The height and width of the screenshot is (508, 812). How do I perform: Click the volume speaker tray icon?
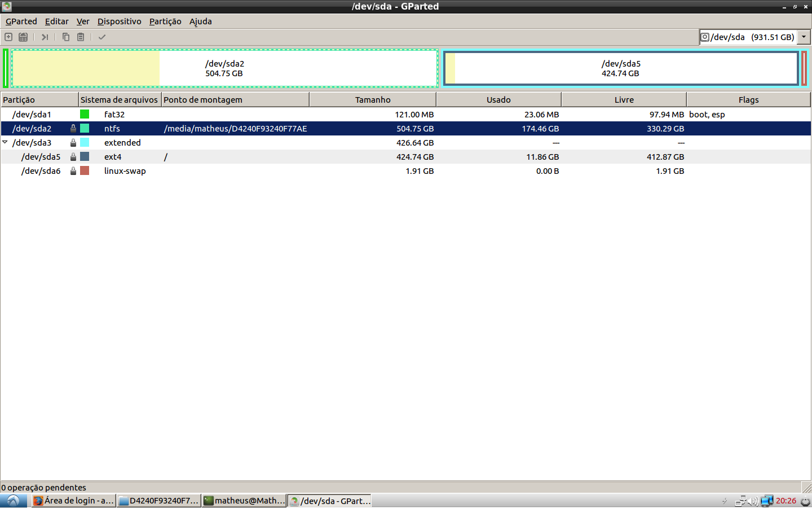[x=753, y=501]
